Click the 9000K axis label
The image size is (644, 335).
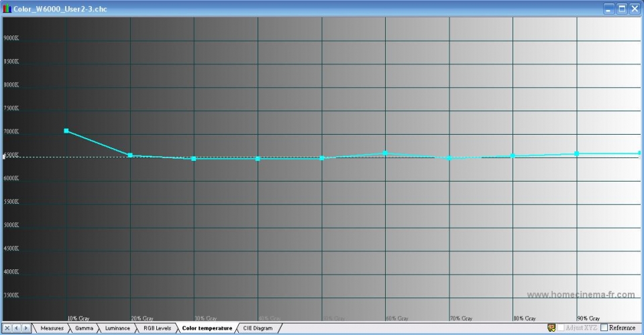tap(11, 38)
